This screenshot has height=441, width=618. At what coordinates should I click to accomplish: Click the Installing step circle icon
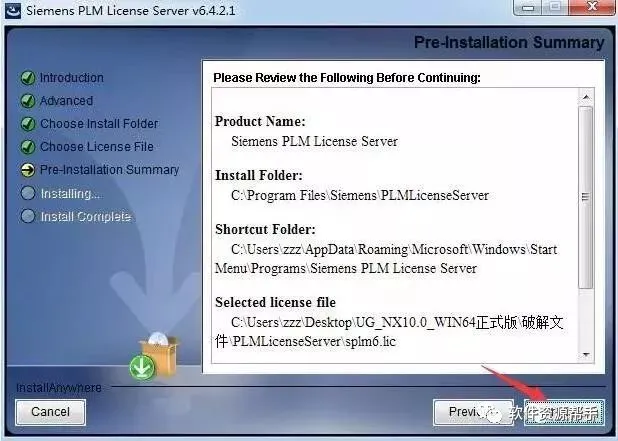pos(28,193)
